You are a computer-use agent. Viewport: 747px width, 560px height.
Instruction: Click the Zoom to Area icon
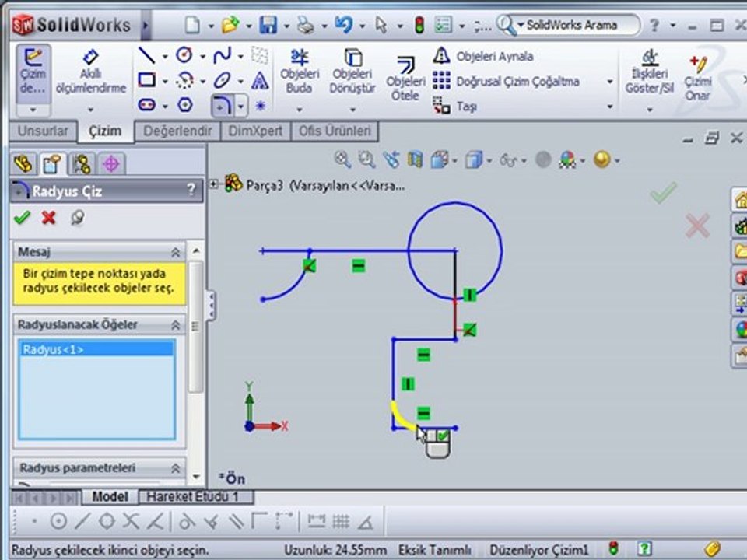(x=366, y=159)
